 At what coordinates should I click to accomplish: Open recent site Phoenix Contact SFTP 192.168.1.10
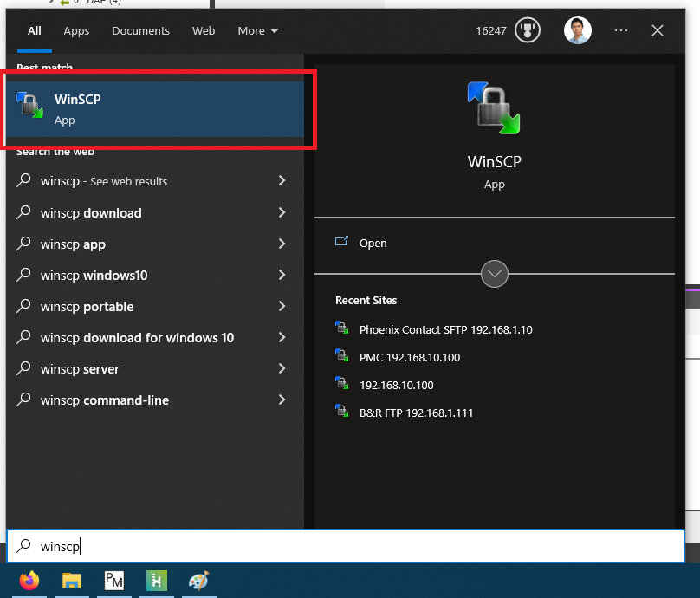[445, 330]
